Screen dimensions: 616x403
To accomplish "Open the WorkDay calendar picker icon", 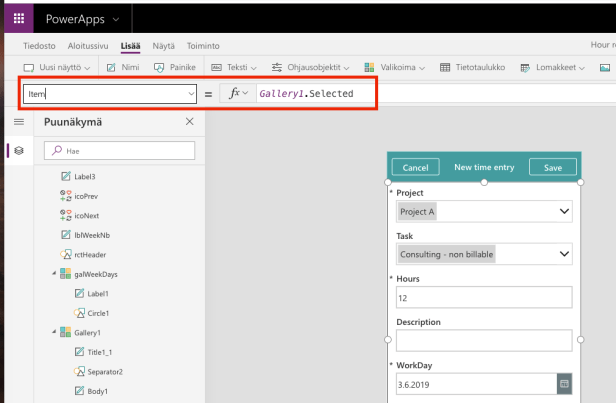I will (563, 383).
